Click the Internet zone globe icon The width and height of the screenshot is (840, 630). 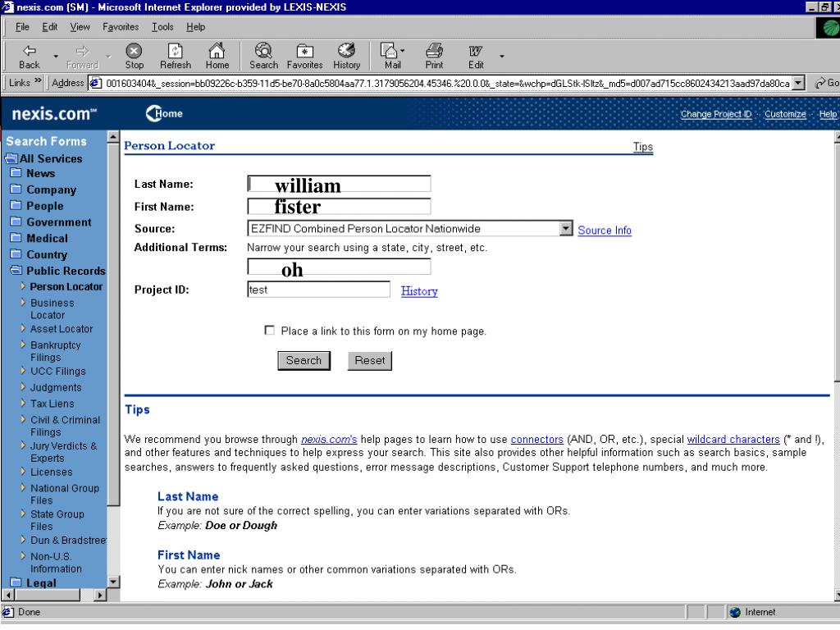point(735,612)
